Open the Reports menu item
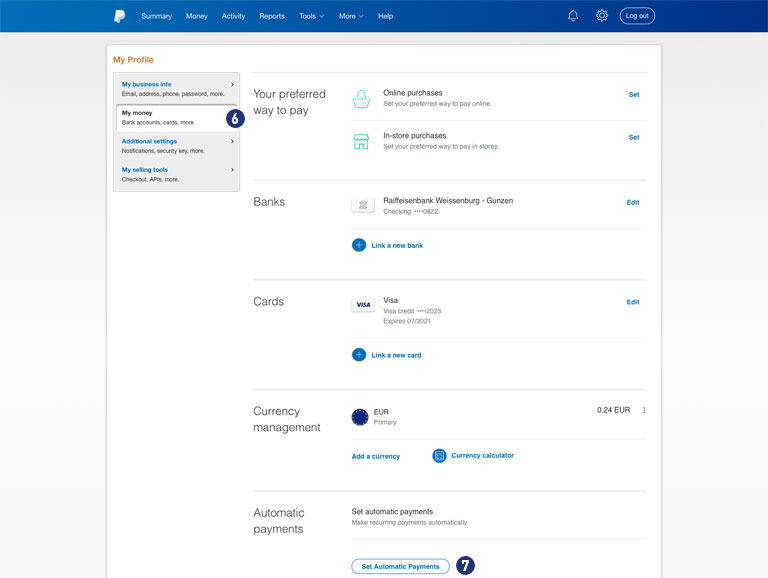The height and width of the screenshot is (578, 768). (x=271, y=16)
